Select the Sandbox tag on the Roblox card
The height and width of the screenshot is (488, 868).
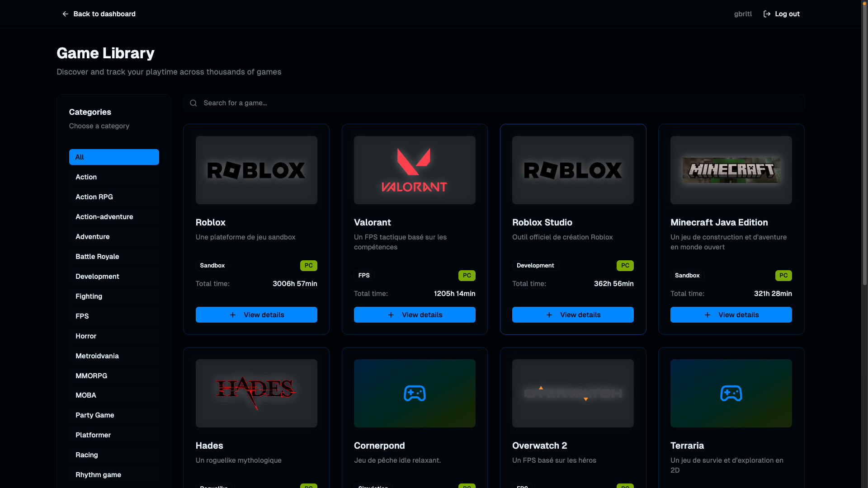(212, 266)
